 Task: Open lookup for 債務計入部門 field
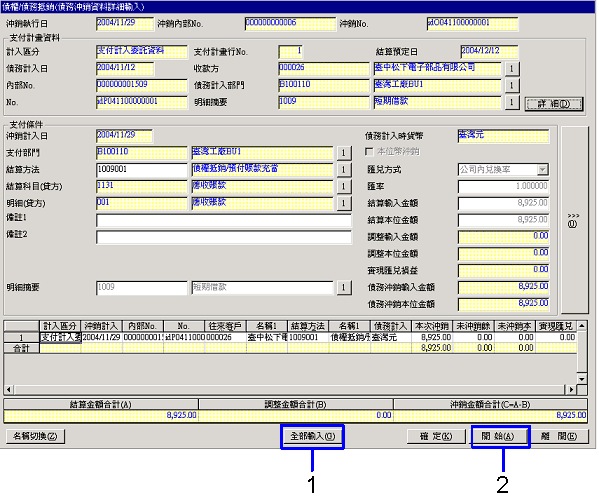click(512, 86)
